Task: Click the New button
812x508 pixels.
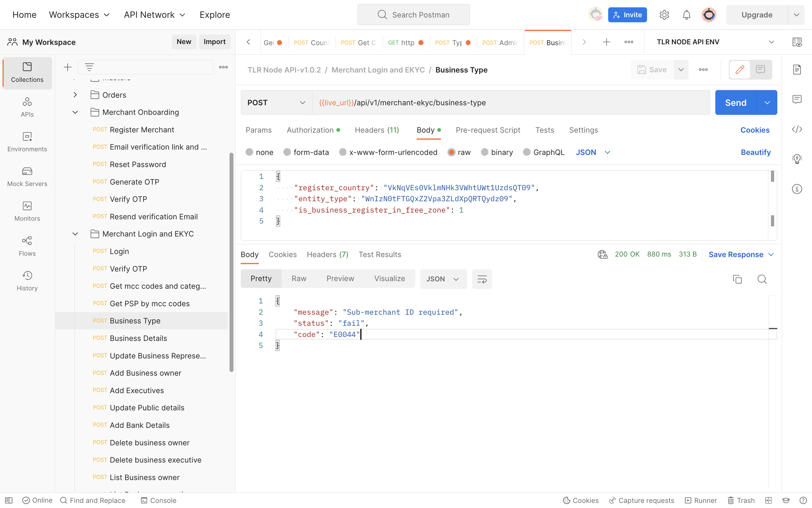Action: [184, 42]
